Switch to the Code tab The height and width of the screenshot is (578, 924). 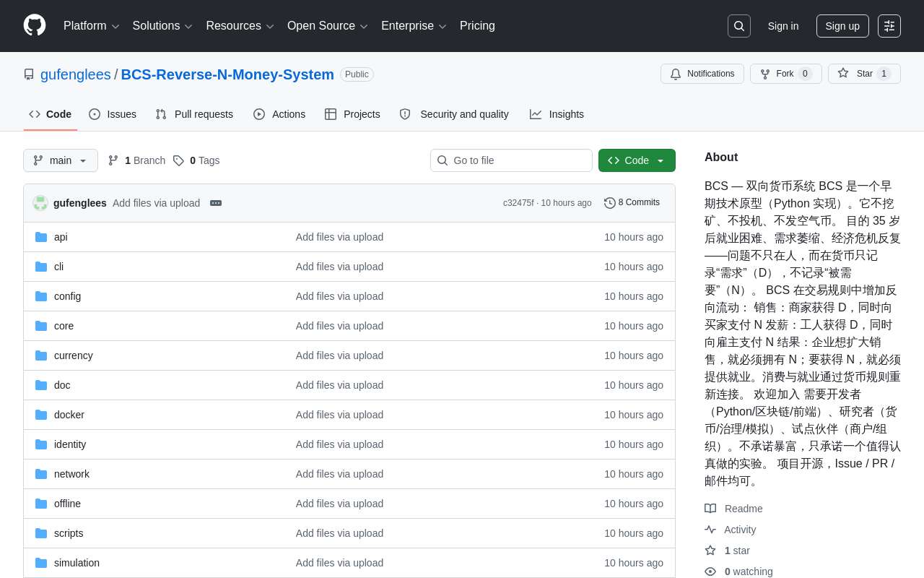(51, 114)
